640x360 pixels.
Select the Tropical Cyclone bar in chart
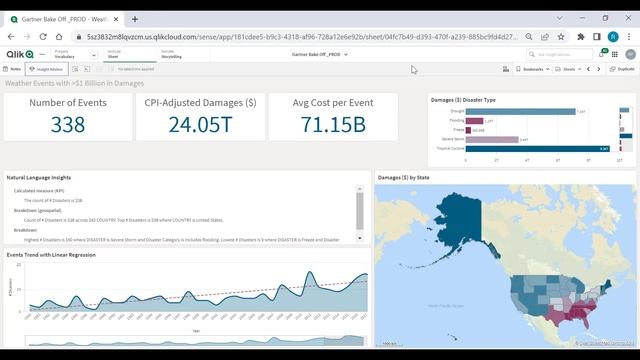click(538, 149)
